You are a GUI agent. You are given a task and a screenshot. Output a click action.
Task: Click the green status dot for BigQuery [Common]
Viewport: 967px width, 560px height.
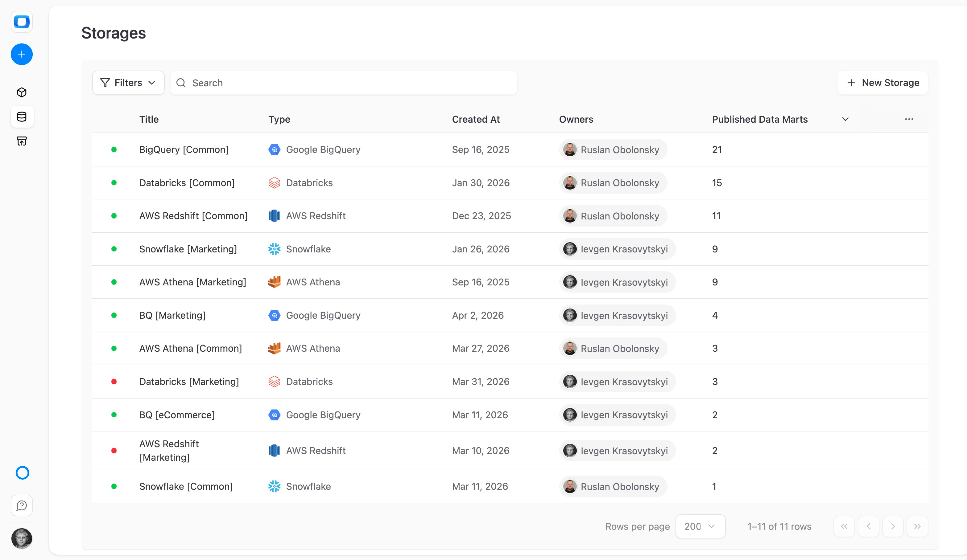click(x=114, y=149)
